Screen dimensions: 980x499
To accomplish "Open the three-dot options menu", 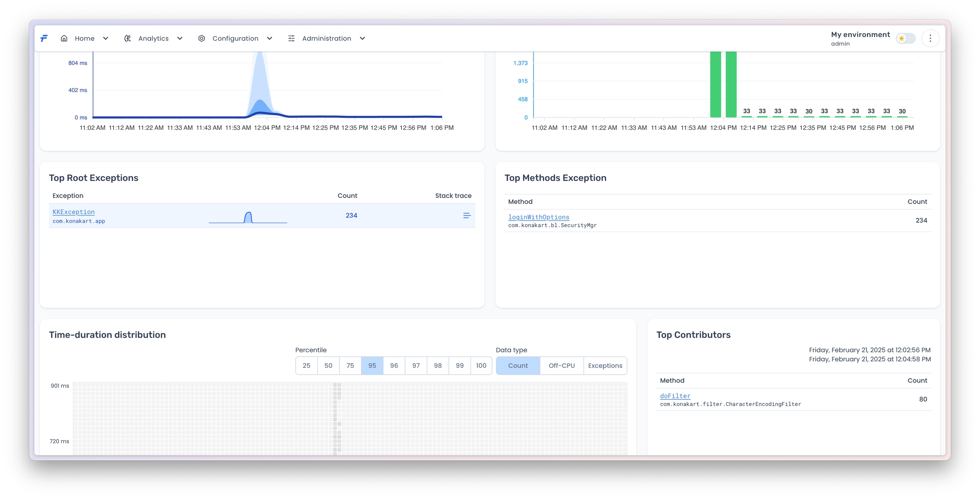I will [x=930, y=38].
